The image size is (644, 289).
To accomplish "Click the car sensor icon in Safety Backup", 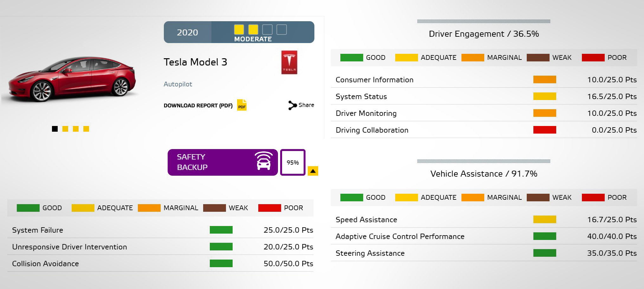I will (263, 161).
